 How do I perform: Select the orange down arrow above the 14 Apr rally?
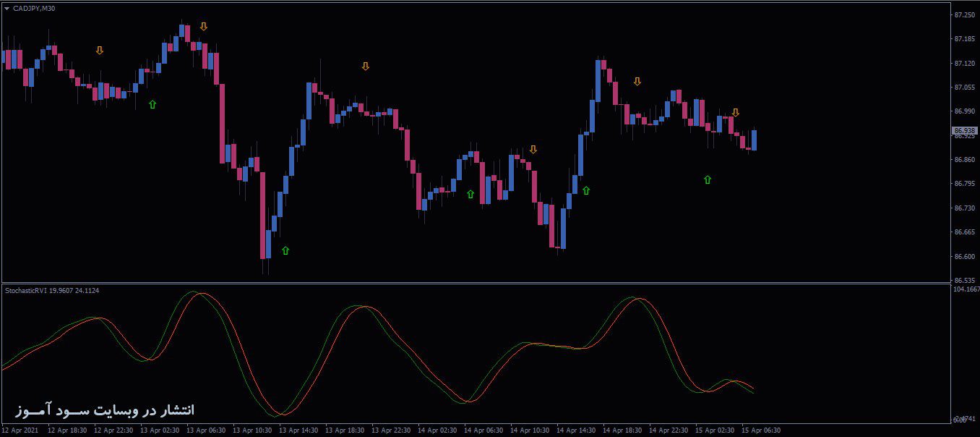coord(637,81)
